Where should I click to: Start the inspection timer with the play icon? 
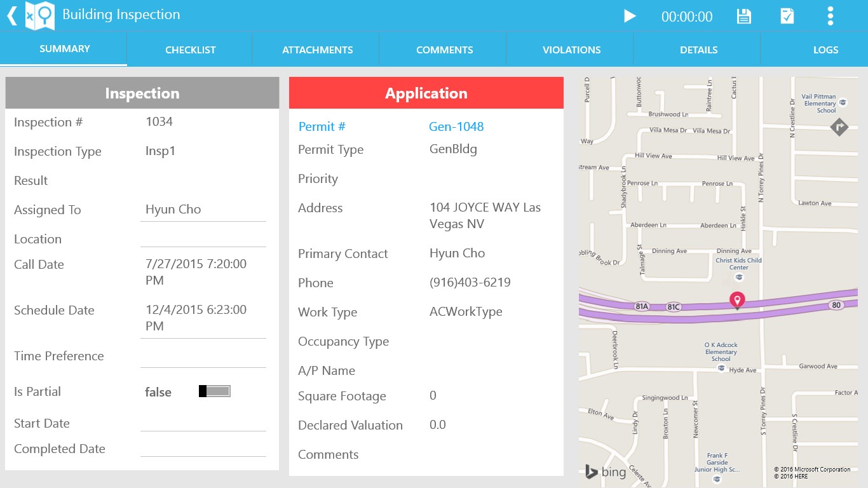(630, 16)
